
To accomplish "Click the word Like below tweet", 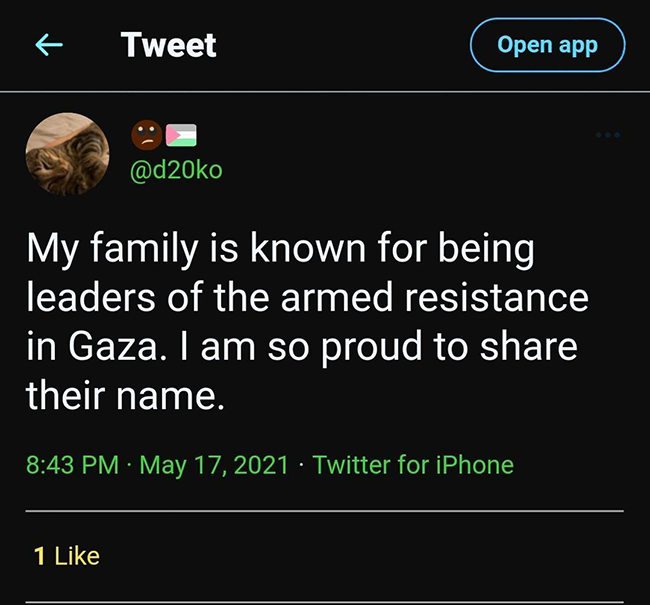I will click(x=77, y=556).
